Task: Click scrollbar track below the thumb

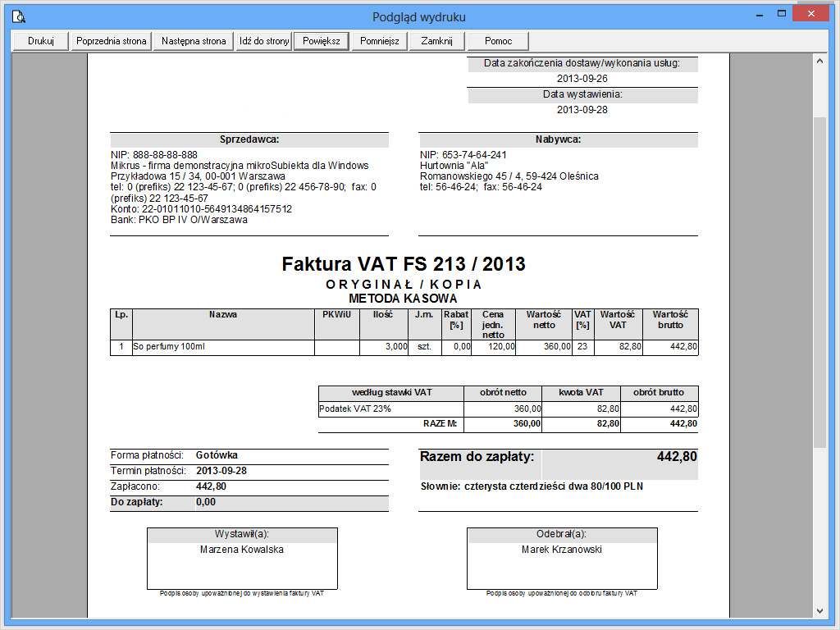Action: pyautogui.click(x=819, y=525)
